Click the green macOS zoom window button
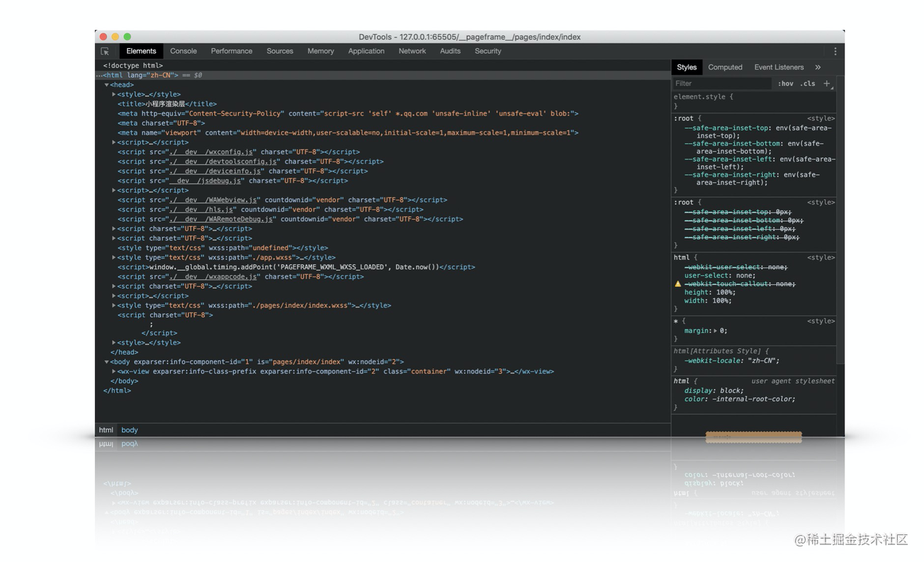This screenshot has width=924, height=562. point(128,37)
